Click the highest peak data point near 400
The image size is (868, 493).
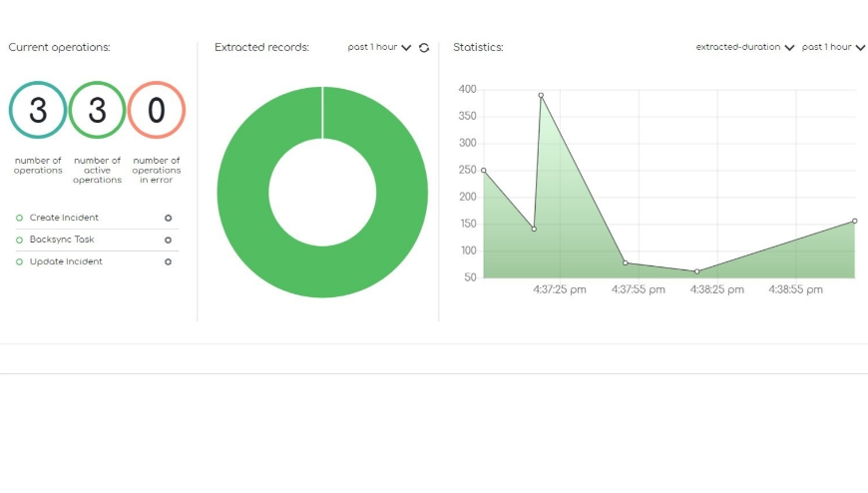point(541,95)
